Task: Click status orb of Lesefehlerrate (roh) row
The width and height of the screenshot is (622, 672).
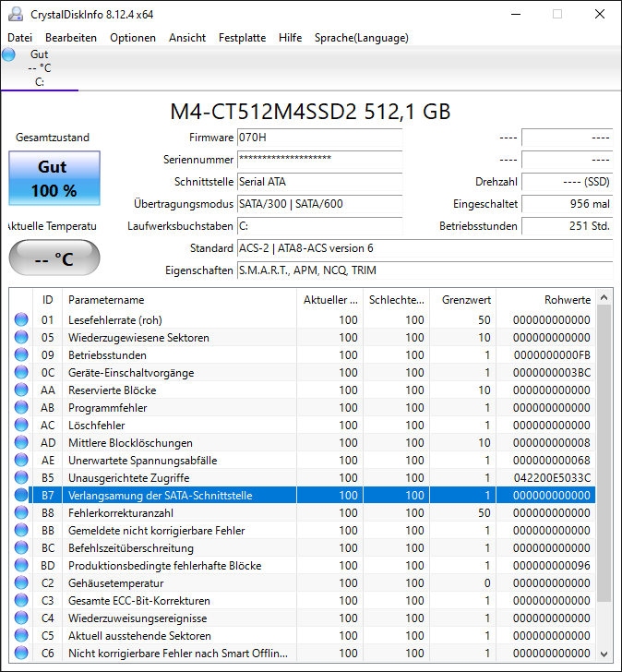Action: click(x=21, y=319)
